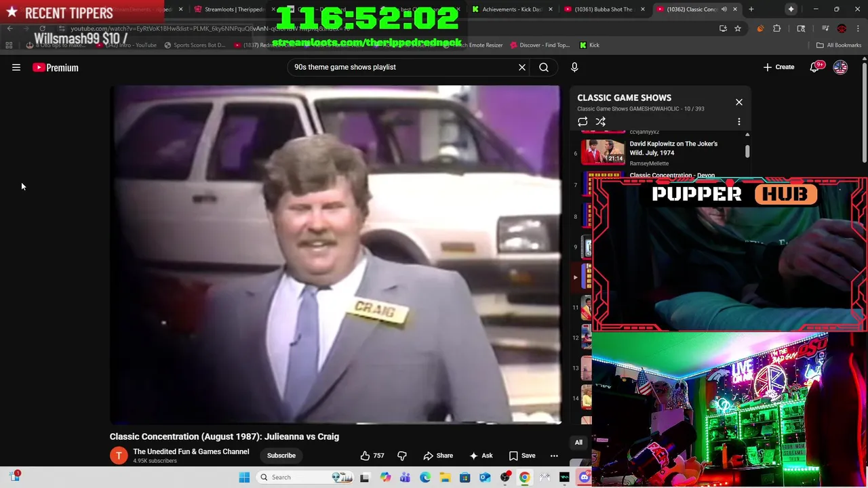
Task: Open Microsoft Store from the taskbar
Action: 465,477
